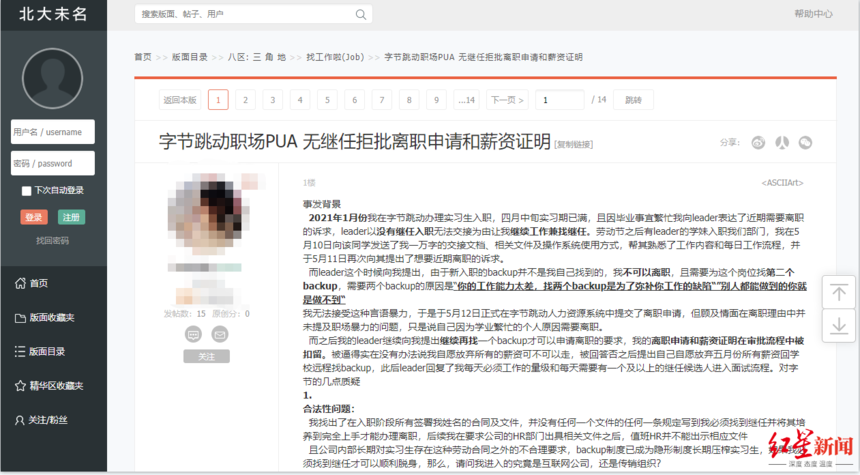The width and height of the screenshot is (860, 475).
Task: Share post via WeChat icon
Action: [805, 143]
